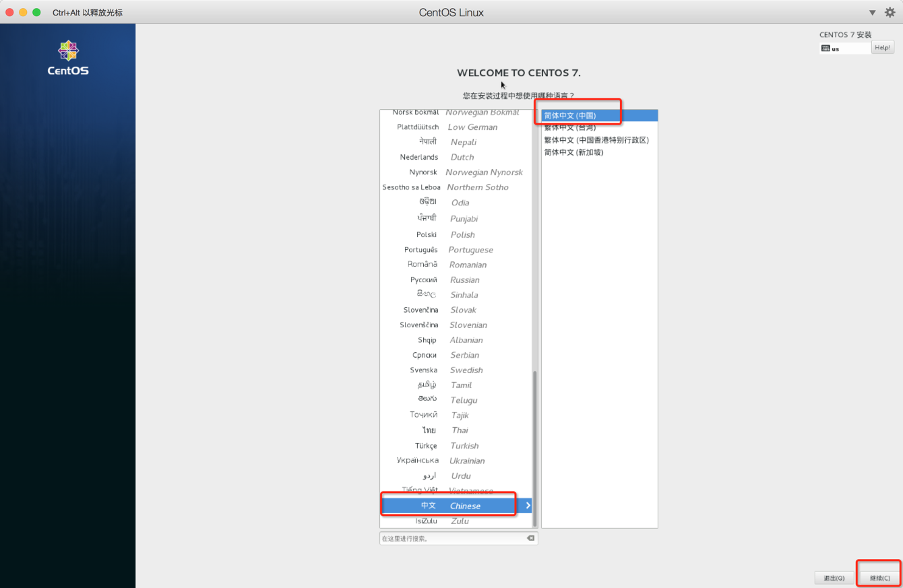Screen dimensions: 903x588
Task: Select the Tamil language row
Action: 456,385
